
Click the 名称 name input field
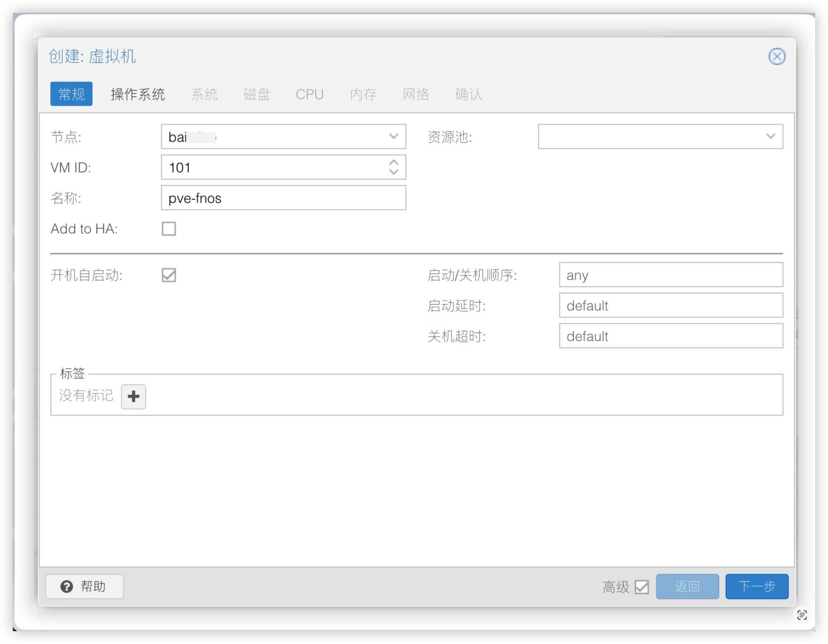tap(283, 198)
